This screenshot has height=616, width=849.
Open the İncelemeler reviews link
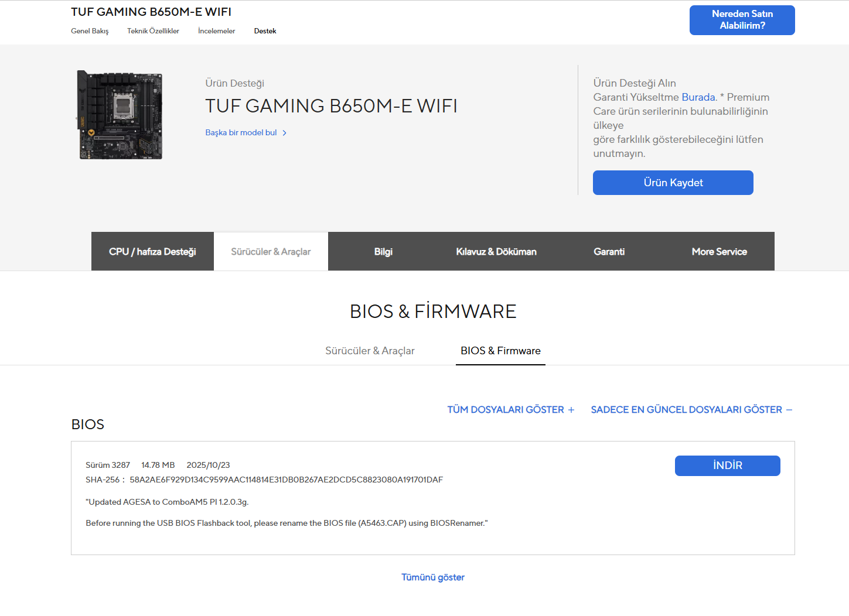click(x=216, y=31)
